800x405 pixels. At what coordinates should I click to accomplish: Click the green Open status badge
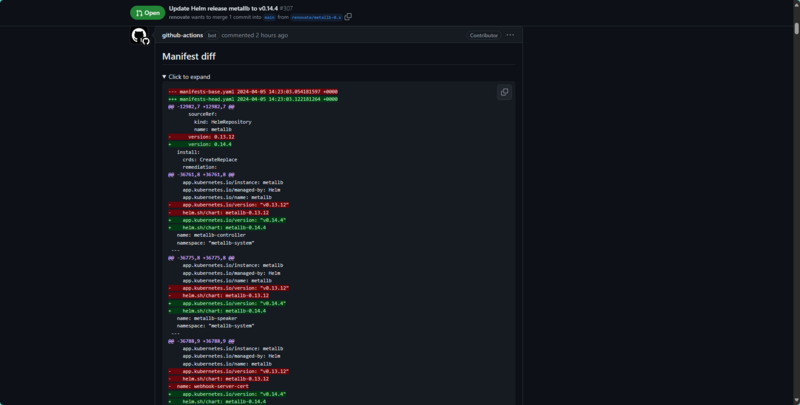coord(147,13)
